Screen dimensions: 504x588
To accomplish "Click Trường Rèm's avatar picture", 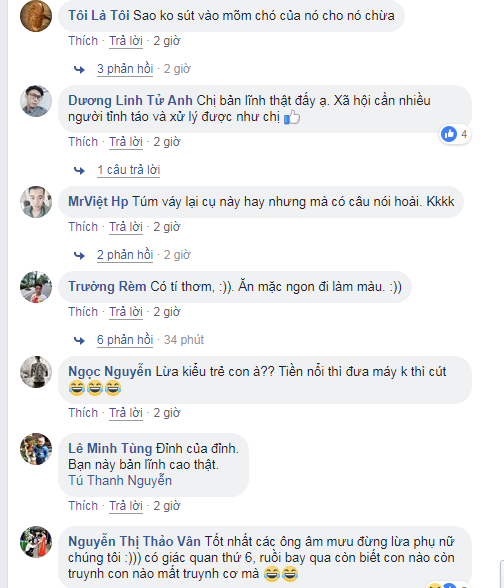I will click(36, 287).
